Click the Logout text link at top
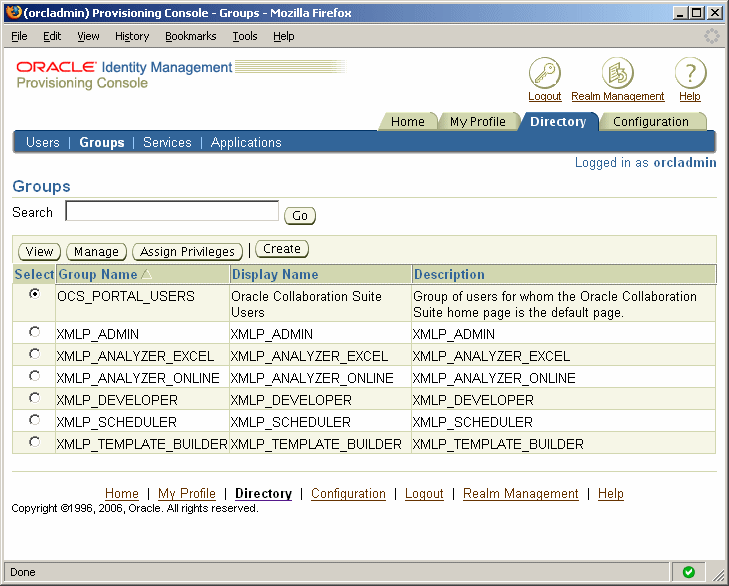Screen dimensions: 729x586 click(544, 96)
